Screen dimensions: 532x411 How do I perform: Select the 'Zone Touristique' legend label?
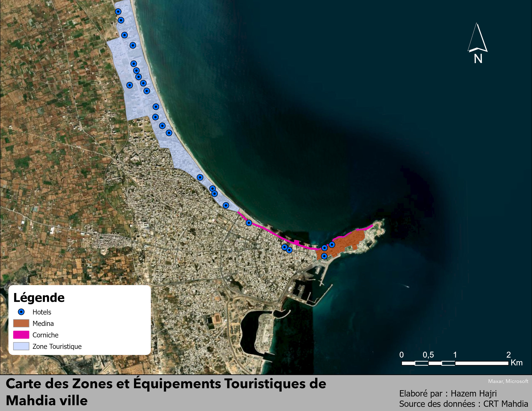click(57, 346)
